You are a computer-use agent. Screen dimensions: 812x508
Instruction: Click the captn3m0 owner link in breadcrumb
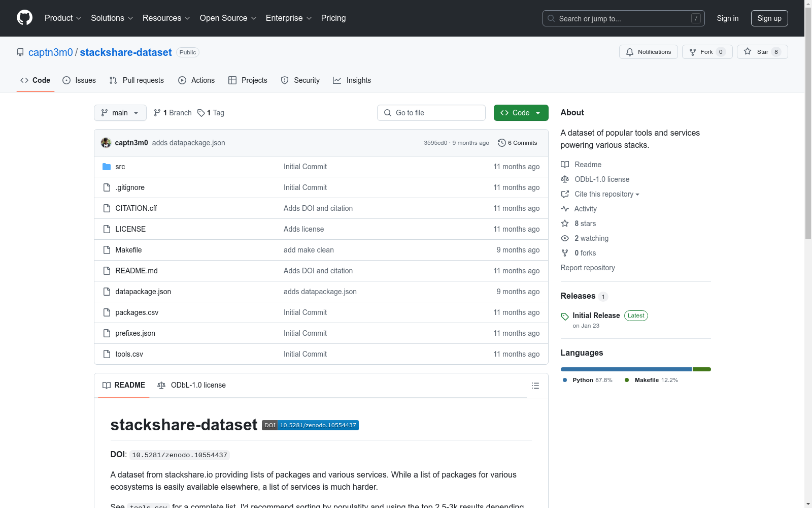pyautogui.click(x=51, y=52)
